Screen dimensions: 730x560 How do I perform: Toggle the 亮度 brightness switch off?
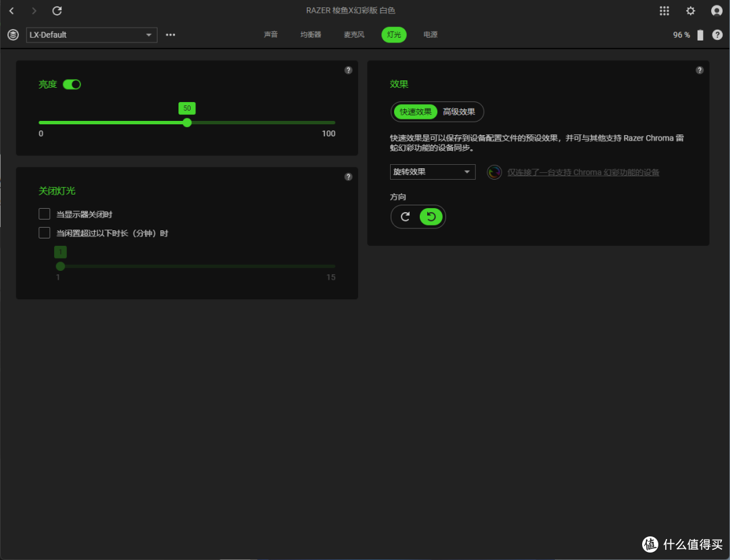pyautogui.click(x=72, y=84)
